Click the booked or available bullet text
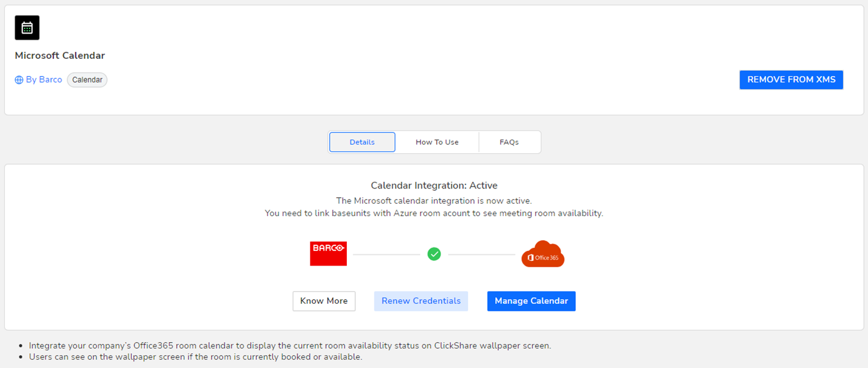 (196, 357)
